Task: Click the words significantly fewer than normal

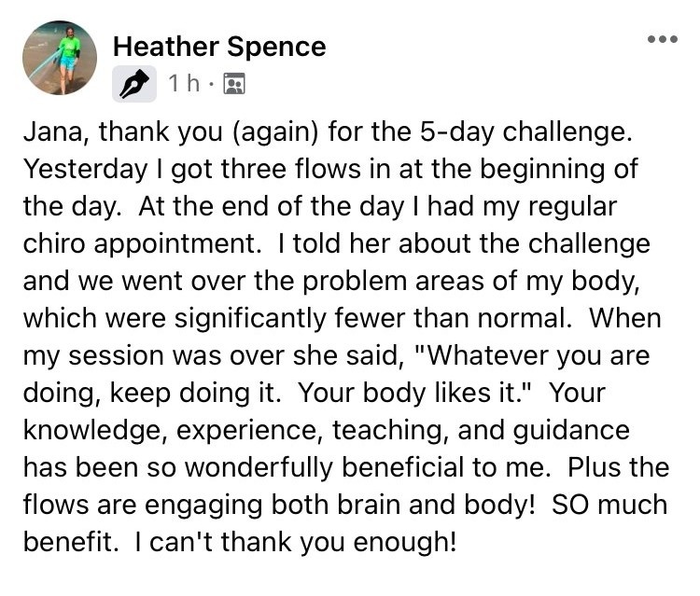Action: pos(372,319)
